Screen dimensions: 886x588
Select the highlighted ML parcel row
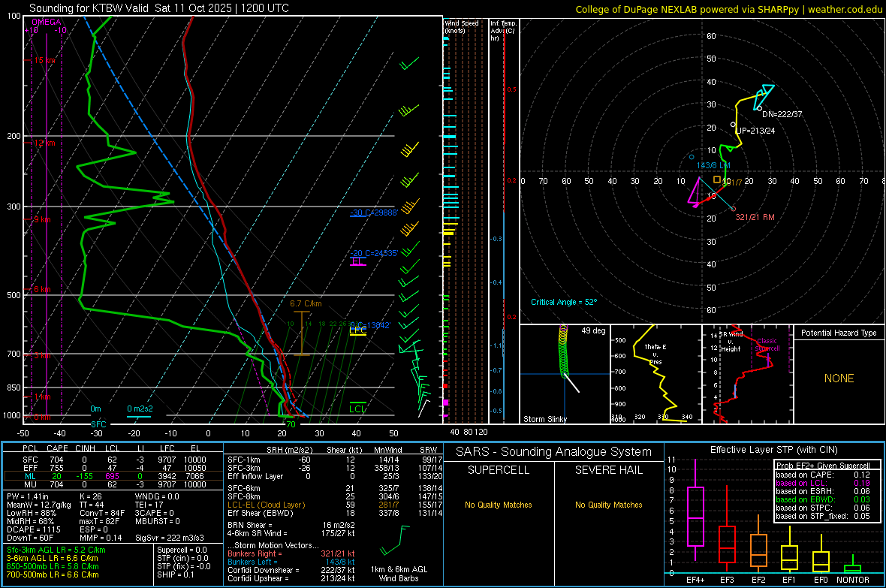113,476
